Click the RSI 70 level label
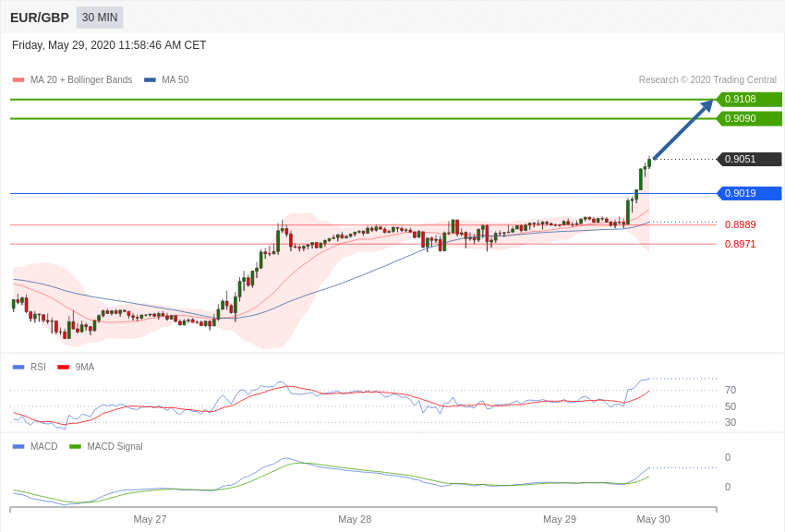785x532 pixels. click(x=731, y=390)
